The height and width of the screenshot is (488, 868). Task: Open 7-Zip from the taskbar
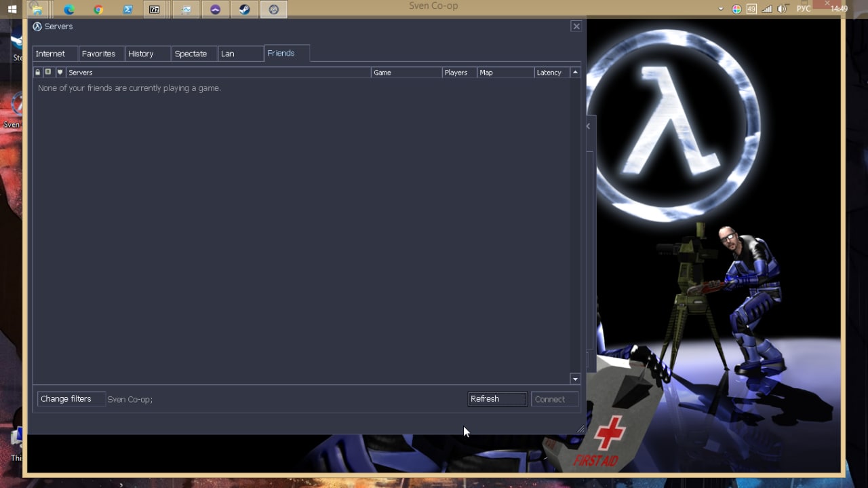click(x=155, y=10)
